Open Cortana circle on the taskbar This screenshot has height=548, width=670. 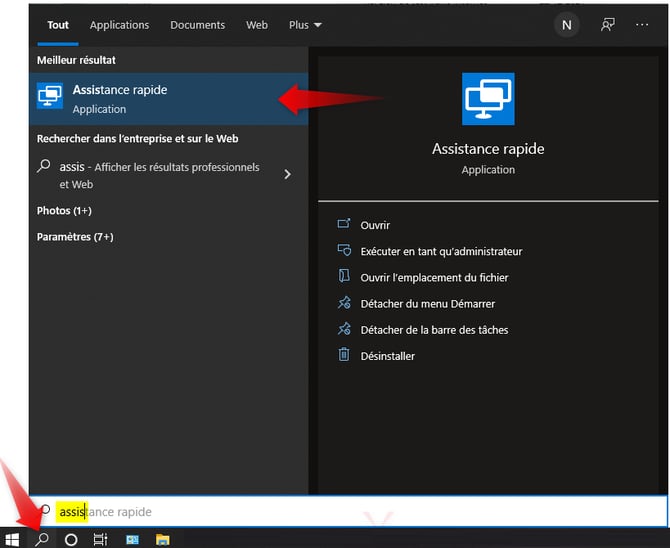(71, 540)
